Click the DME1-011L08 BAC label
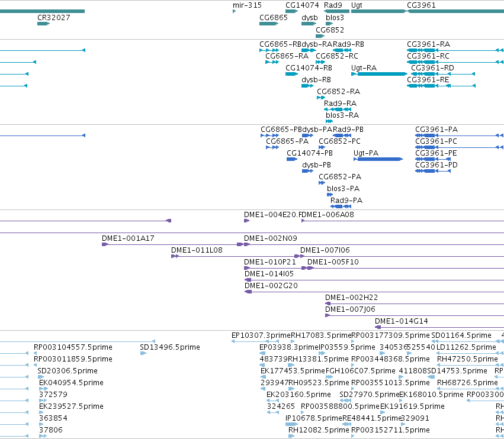This screenshot has width=504, height=439. tap(197, 250)
